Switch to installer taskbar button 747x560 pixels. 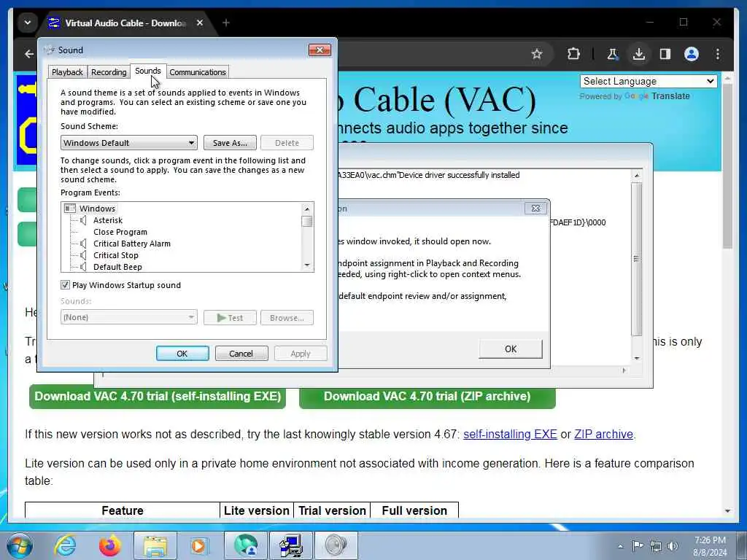291,545
